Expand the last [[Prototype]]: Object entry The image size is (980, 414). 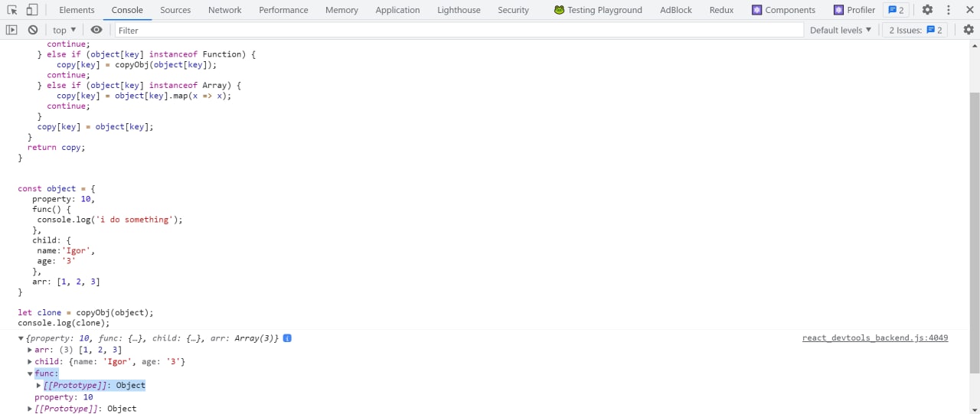point(30,409)
